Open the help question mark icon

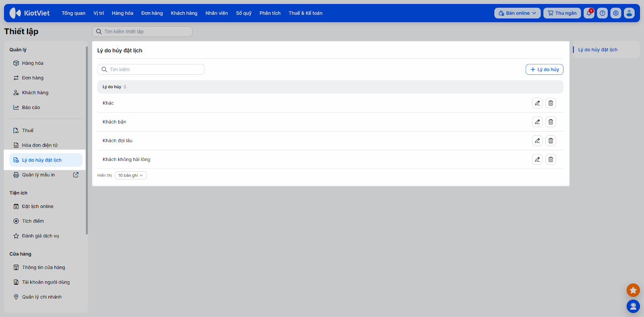(x=602, y=13)
